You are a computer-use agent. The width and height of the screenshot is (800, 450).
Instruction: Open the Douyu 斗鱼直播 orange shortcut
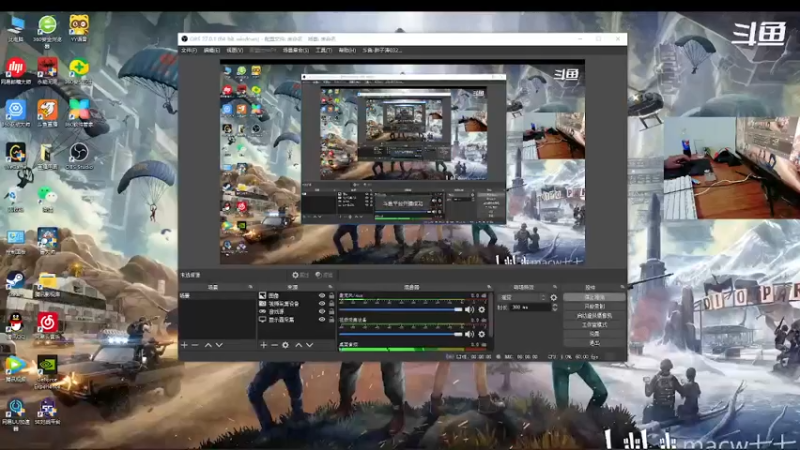47,113
